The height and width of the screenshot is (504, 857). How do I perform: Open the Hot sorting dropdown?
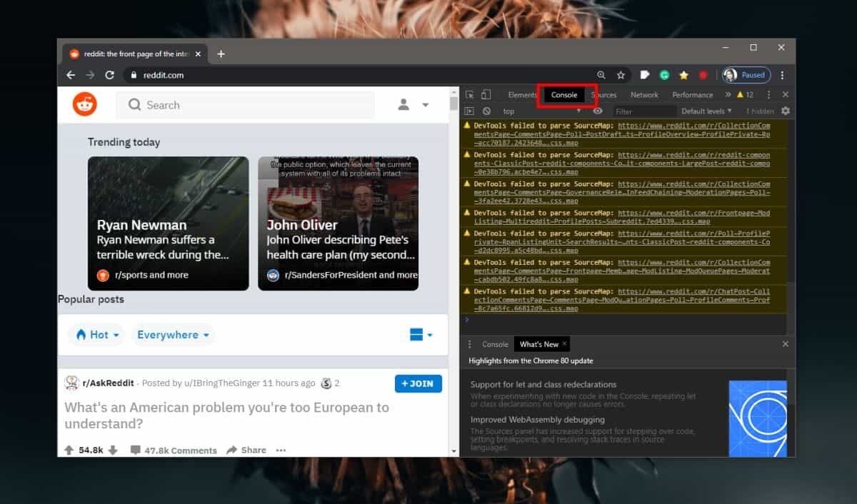click(x=96, y=334)
